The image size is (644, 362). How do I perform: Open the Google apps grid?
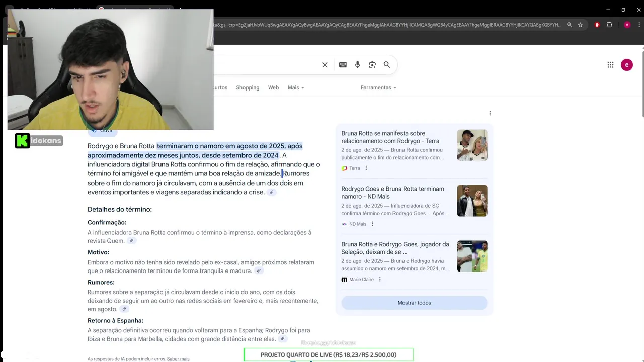coord(610,65)
